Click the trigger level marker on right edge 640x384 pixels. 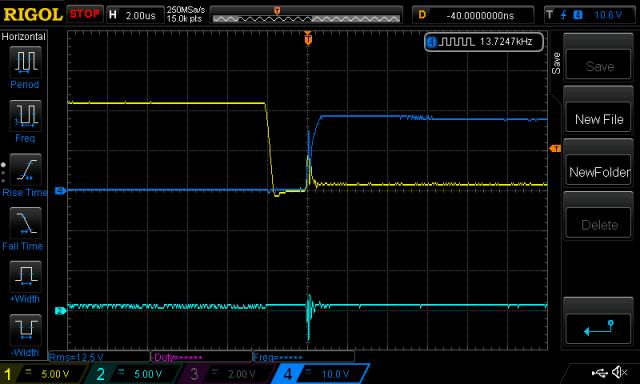555,149
